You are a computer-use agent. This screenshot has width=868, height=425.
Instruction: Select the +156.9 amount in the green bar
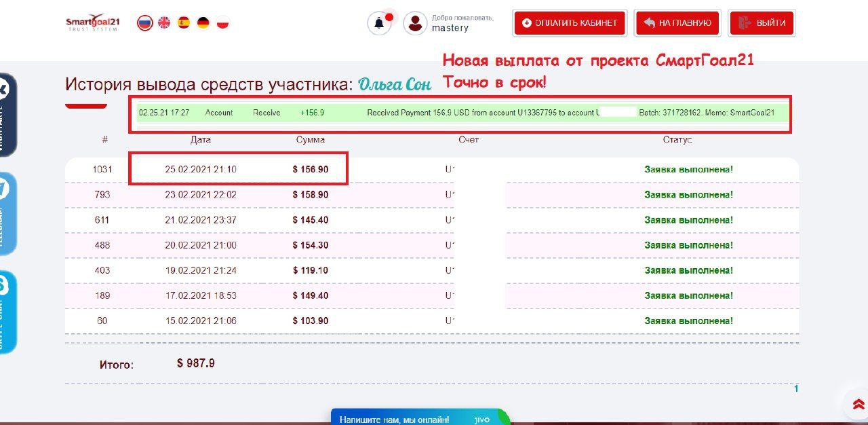[312, 113]
